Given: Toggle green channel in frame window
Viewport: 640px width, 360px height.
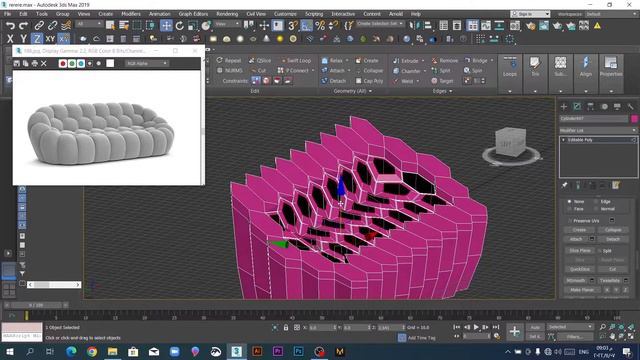Looking at the screenshot, I should tap(72, 63).
